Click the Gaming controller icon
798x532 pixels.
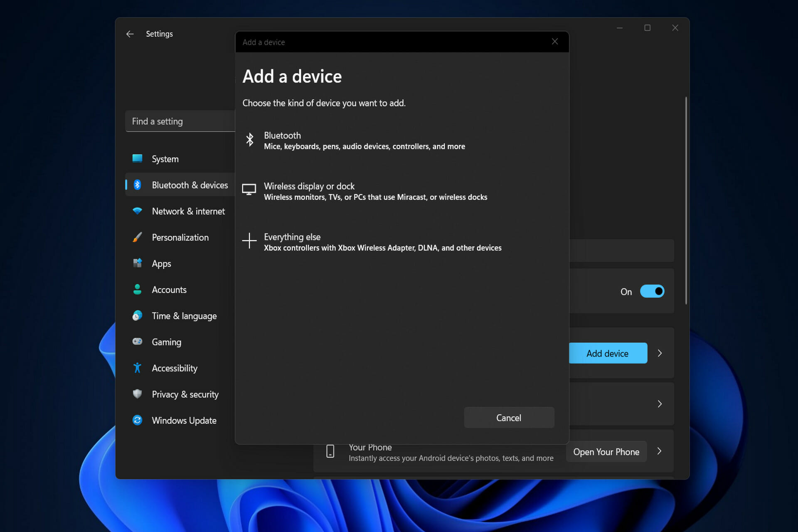click(x=137, y=342)
